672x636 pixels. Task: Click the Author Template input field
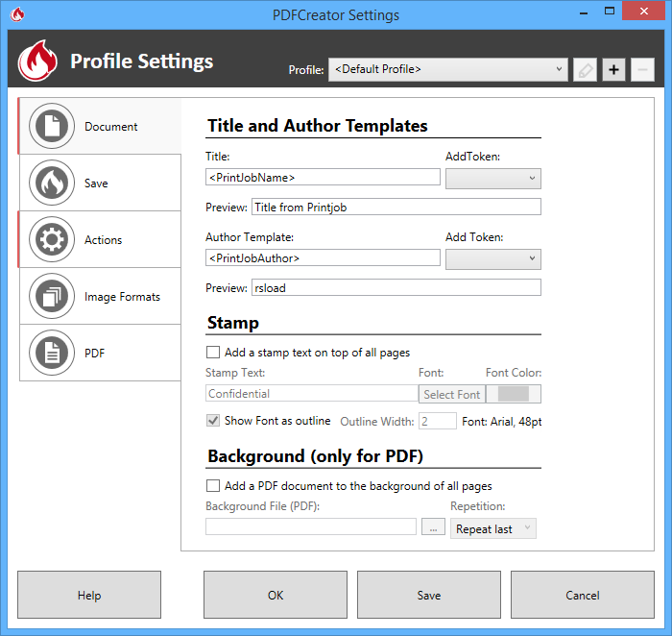[x=323, y=257]
